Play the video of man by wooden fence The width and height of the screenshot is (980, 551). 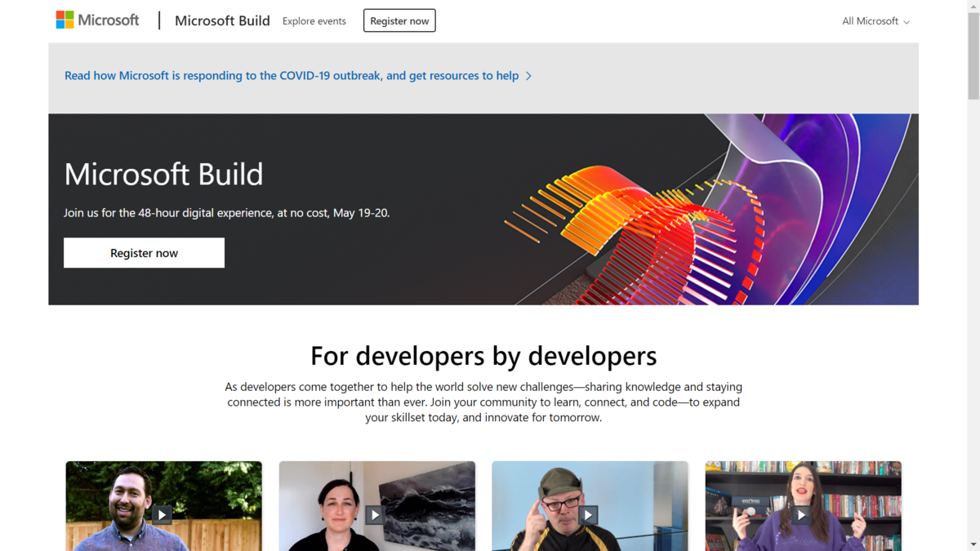(162, 515)
